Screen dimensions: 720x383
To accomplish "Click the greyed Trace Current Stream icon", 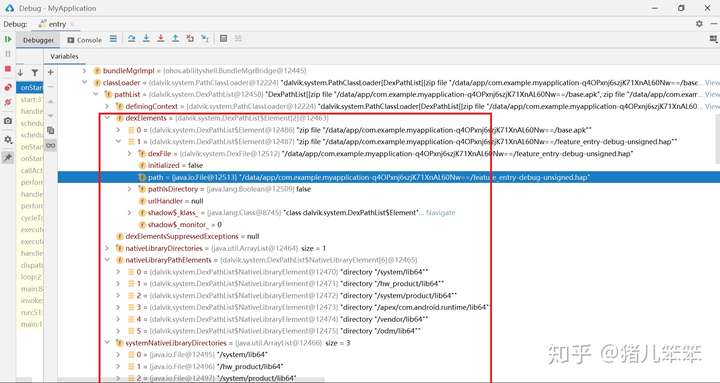I will coord(238,39).
